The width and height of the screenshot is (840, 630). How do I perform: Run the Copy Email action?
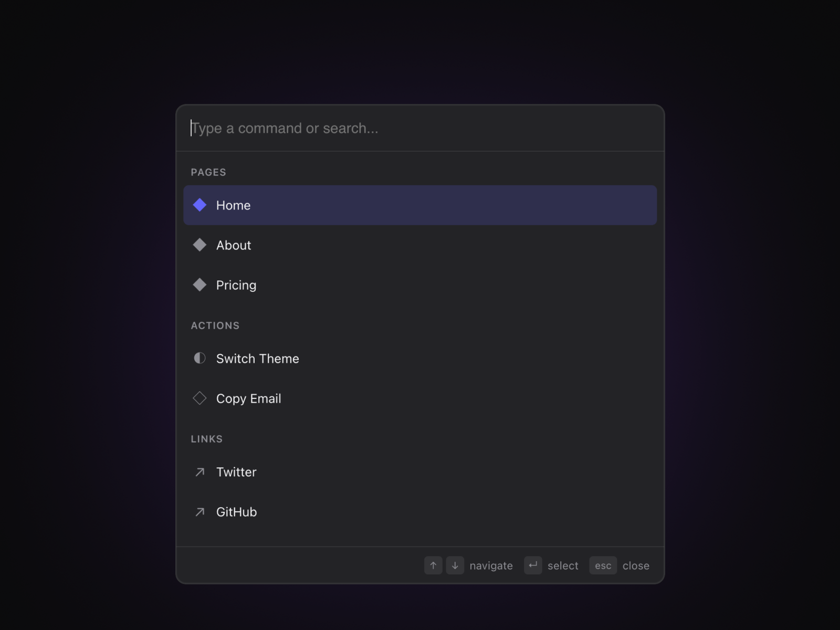tap(420, 398)
